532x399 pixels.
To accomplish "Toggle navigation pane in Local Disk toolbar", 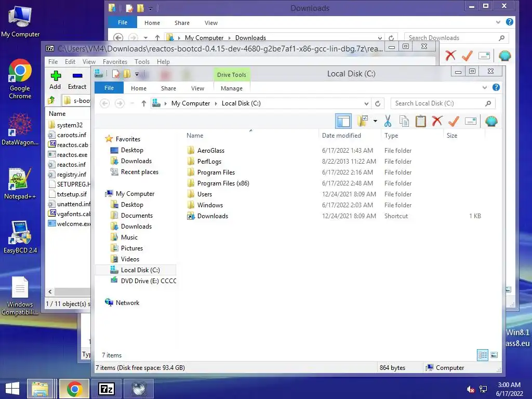I will (343, 121).
